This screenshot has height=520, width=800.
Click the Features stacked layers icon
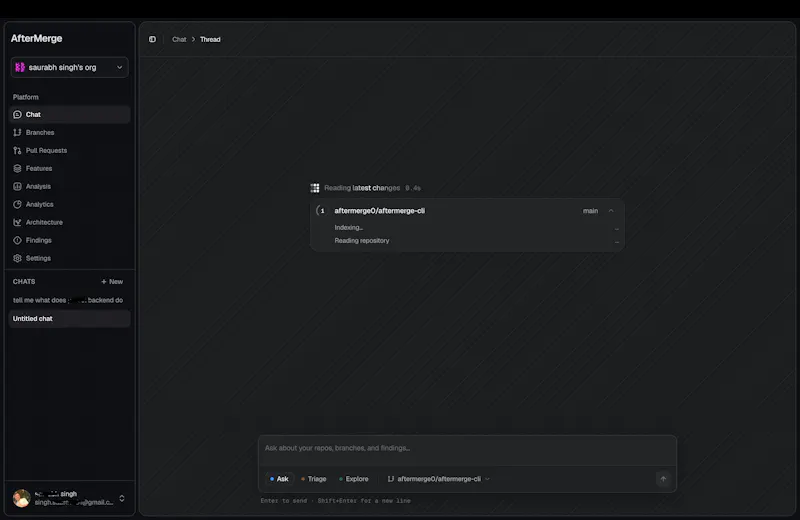(17, 168)
